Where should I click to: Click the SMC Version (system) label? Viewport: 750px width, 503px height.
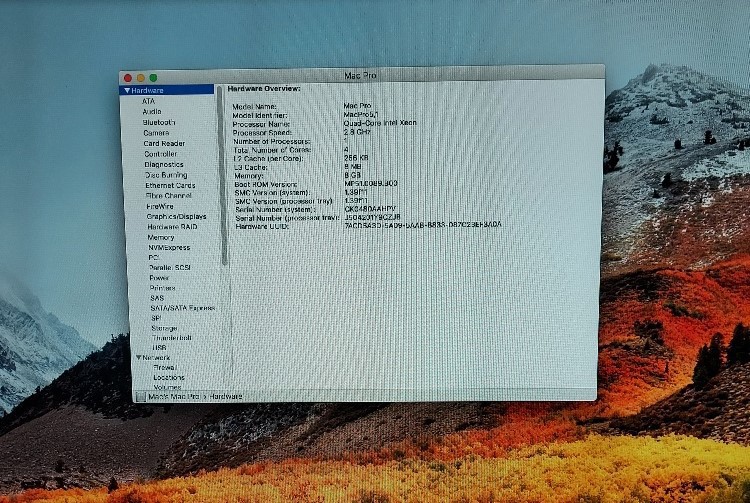click(272, 193)
